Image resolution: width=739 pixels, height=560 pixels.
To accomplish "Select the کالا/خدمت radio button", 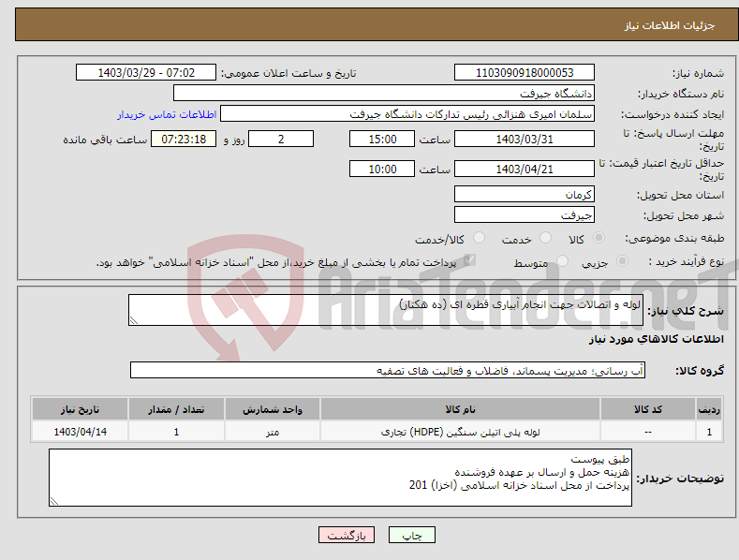I will 479,238.
